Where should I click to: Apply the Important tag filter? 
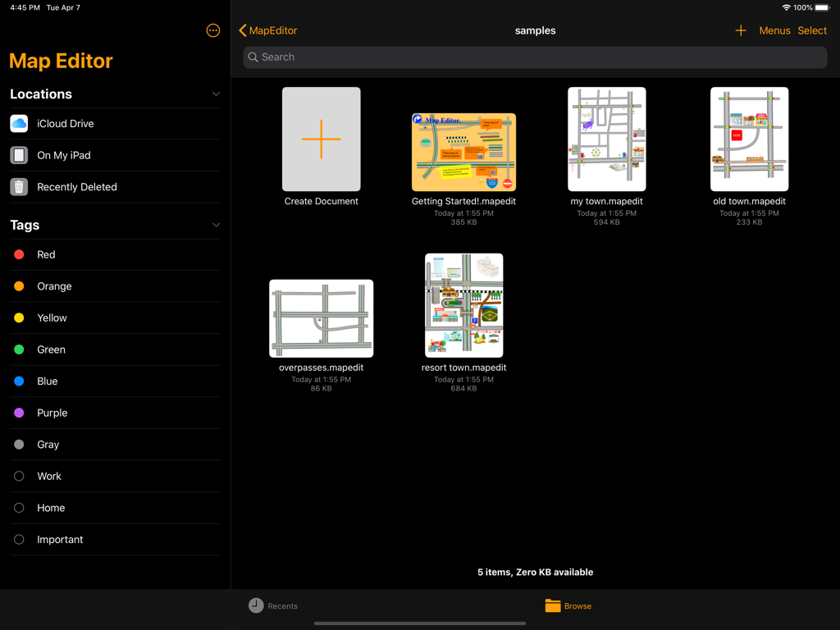[61, 539]
